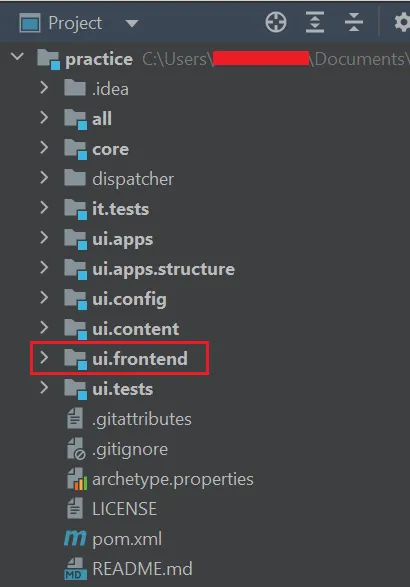This screenshot has width=410, height=587.
Task: Open Project panel settings gear
Action: pyautogui.click(x=403, y=22)
